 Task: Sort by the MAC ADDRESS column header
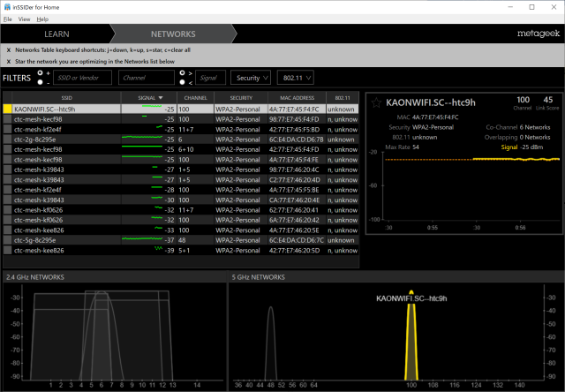coord(297,98)
